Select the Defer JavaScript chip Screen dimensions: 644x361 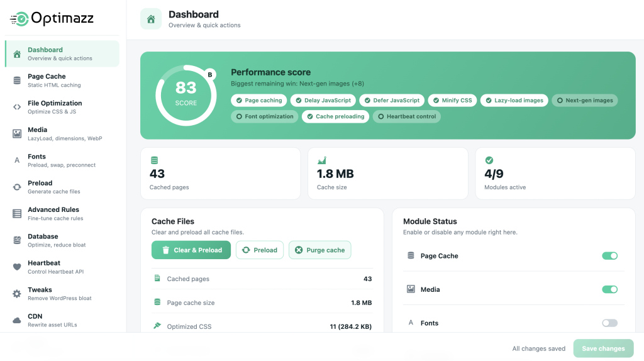tap(392, 100)
